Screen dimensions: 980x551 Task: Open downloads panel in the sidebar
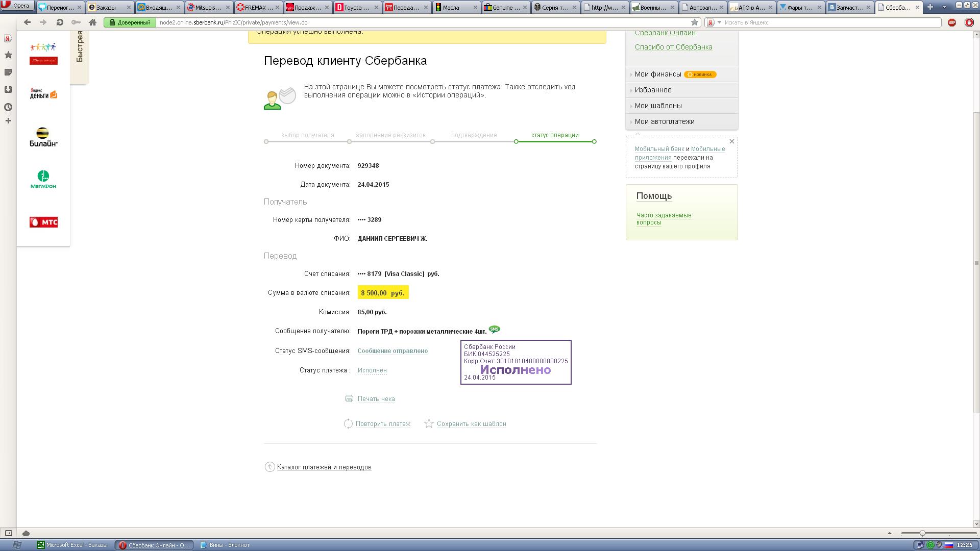point(8,90)
